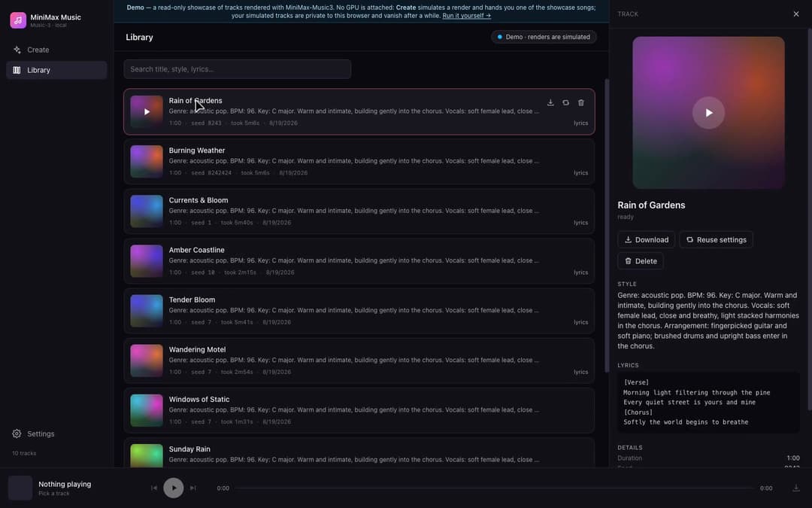Click the Nothing playing cover placeholder
Image resolution: width=812 pixels, height=508 pixels.
20,488
